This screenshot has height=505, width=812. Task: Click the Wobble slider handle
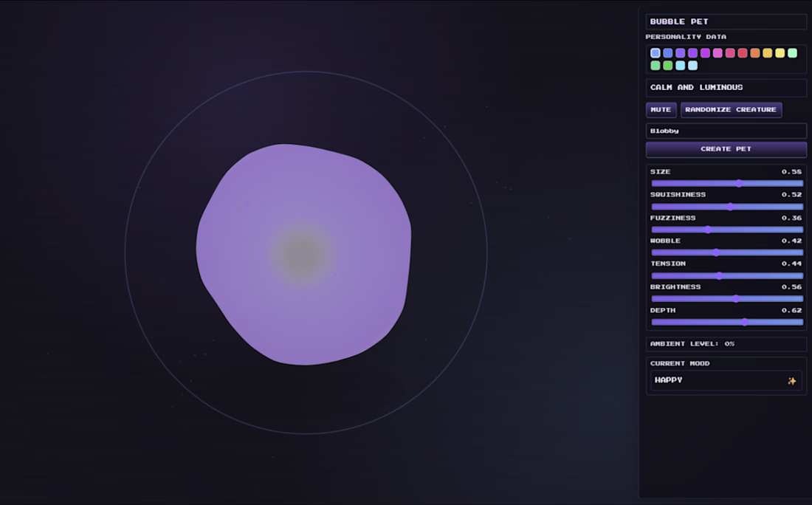716,252
